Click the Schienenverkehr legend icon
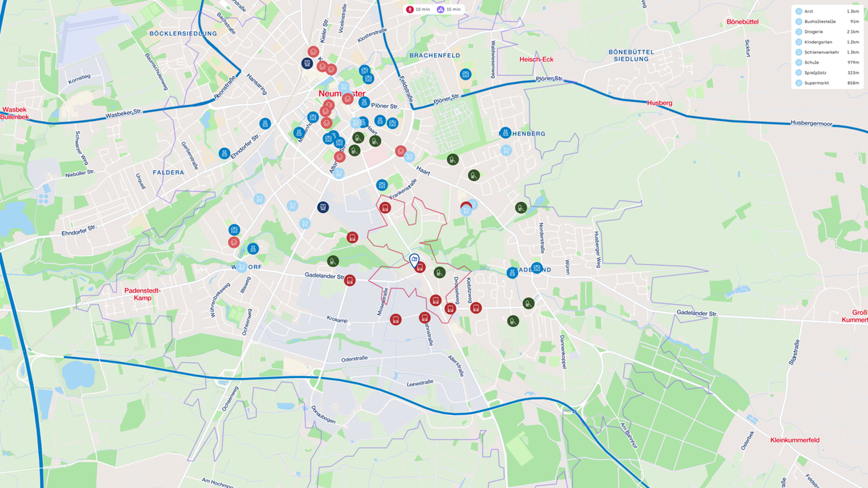 point(799,52)
